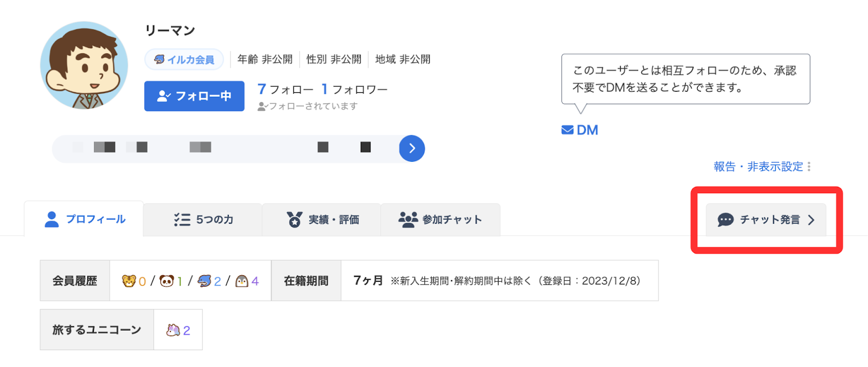
Task: Show the 参加チャット tab
Action: click(x=440, y=219)
